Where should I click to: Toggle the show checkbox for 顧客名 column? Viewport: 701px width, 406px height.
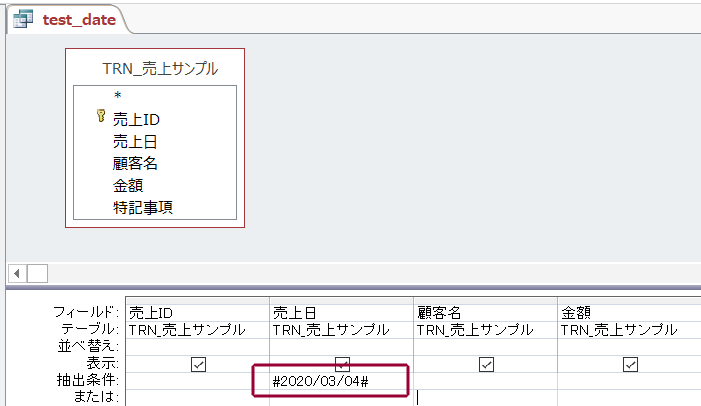pyautogui.click(x=485, y=365)
